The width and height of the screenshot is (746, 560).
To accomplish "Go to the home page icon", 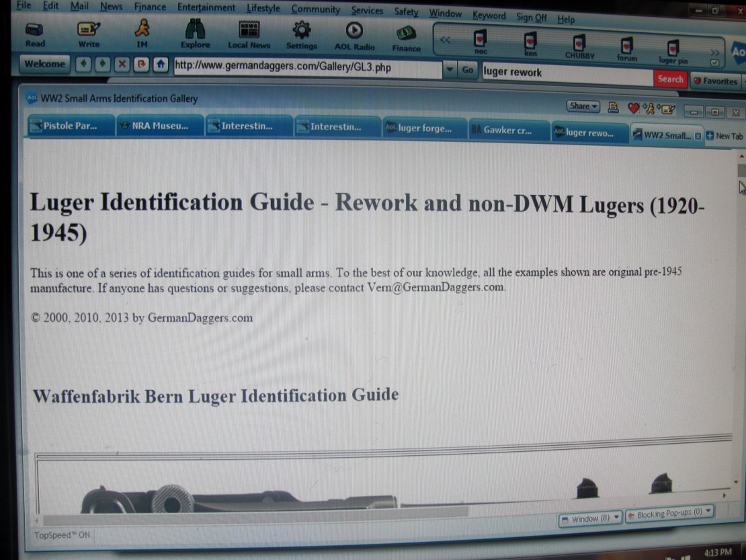I will [x=161, y=65].
